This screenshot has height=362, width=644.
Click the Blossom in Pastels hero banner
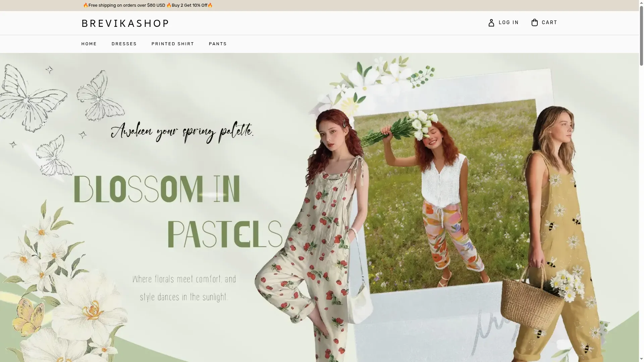pos(319,207)
